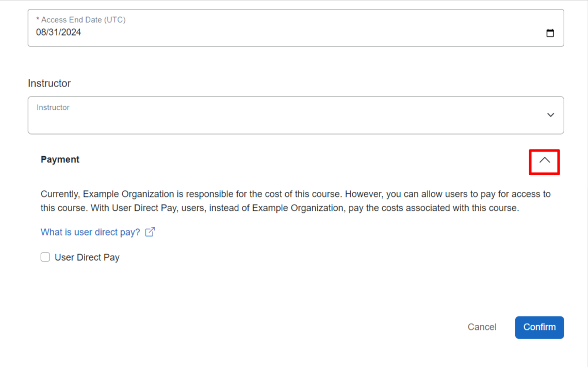
Task: Select the Payment section heading
Action: point(60,160)
